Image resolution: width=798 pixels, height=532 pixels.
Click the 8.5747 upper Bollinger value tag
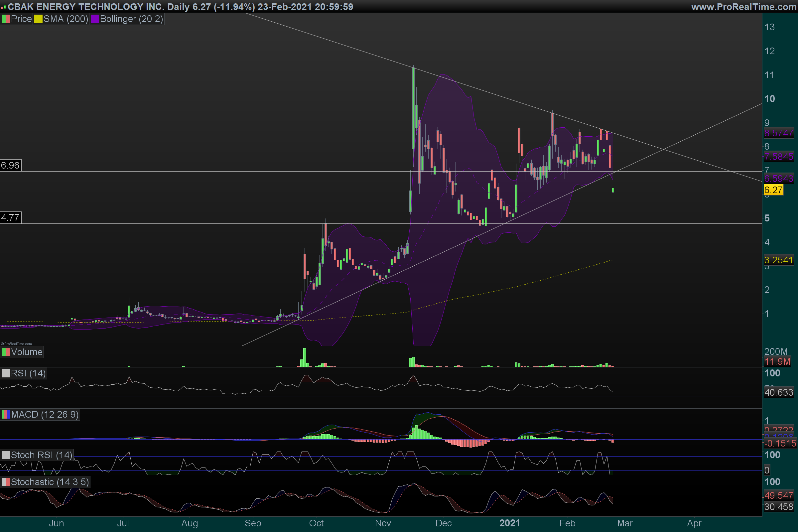pos(778,133)
